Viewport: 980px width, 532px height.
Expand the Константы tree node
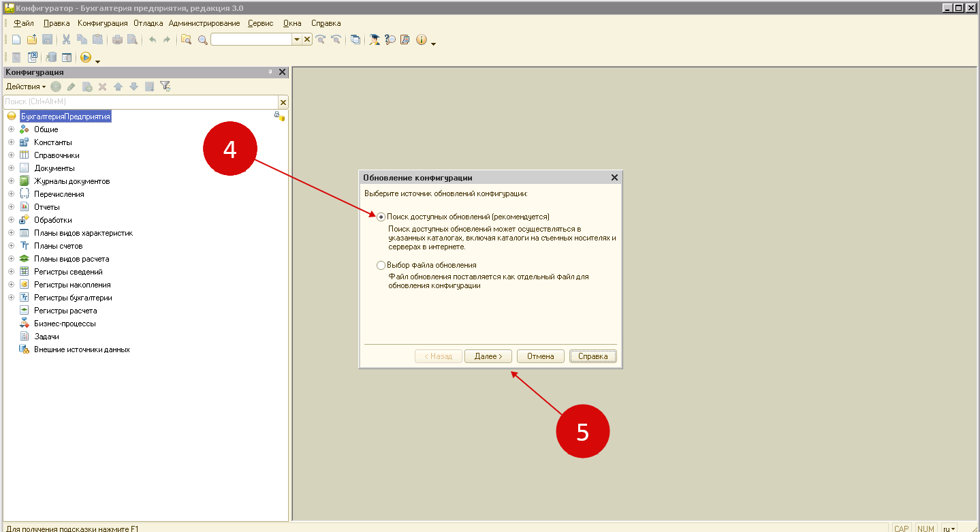click(11, 142)
